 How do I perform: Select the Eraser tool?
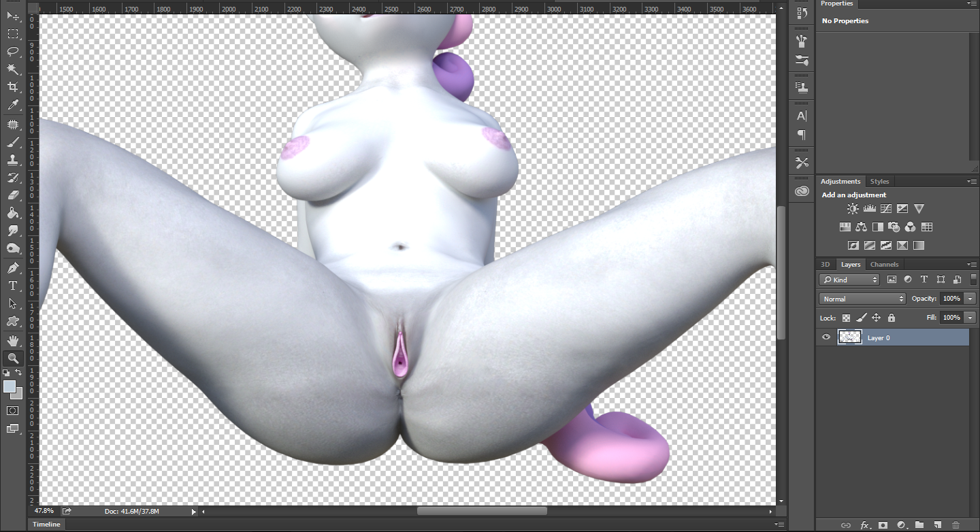13,195
